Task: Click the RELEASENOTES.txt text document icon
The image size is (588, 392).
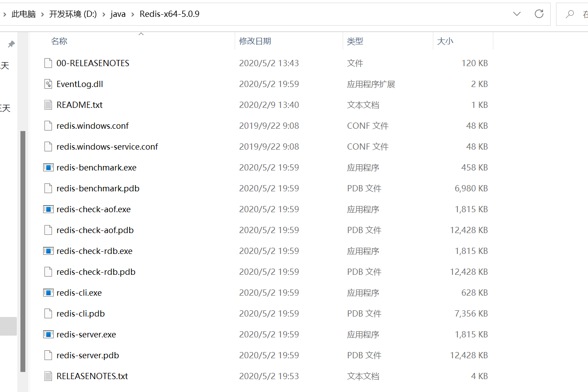Action: [x=48, y=376]
